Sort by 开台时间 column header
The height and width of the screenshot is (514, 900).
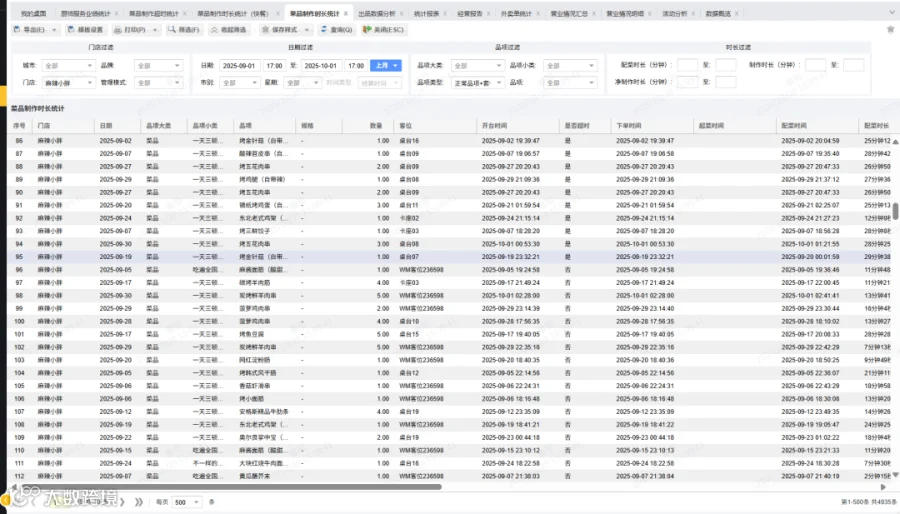click(x=518, y=125)
